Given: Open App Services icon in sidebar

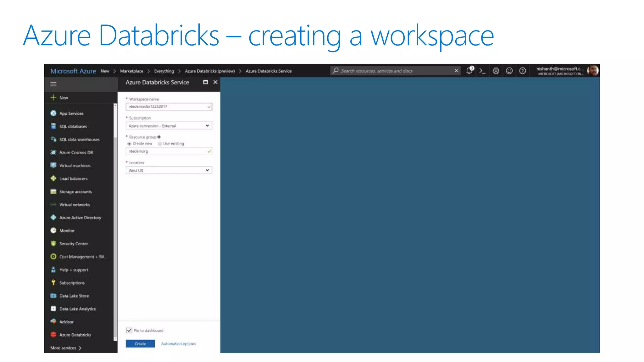Looking at the screenshot, I should pos(53,113).
